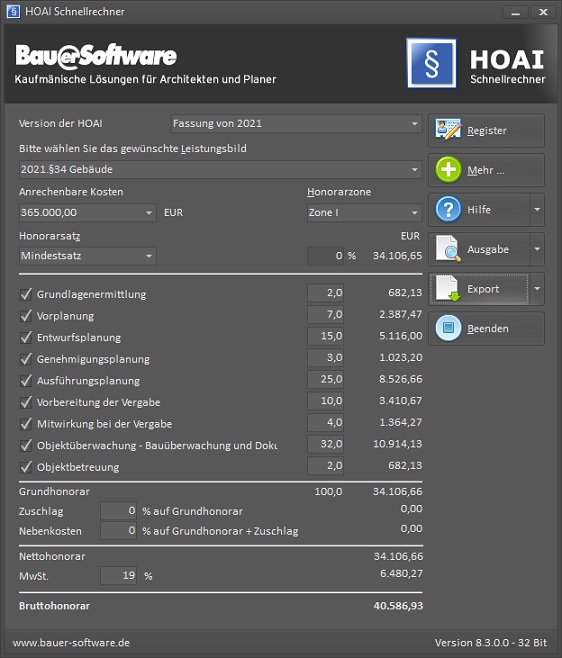Toggle Vorbereitung der Vergabe checkbox
562x658 pixels.
coord(26,402)
